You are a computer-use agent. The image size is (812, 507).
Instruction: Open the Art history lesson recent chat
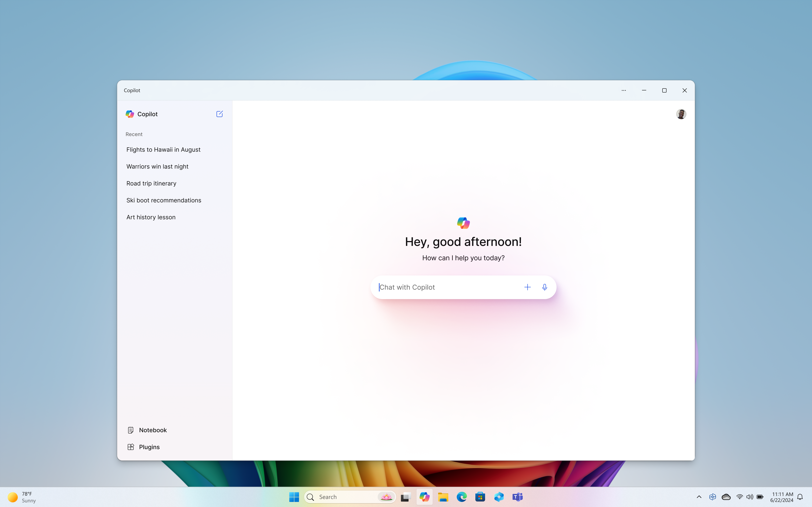pyautogui.click(x=151, y=217)
